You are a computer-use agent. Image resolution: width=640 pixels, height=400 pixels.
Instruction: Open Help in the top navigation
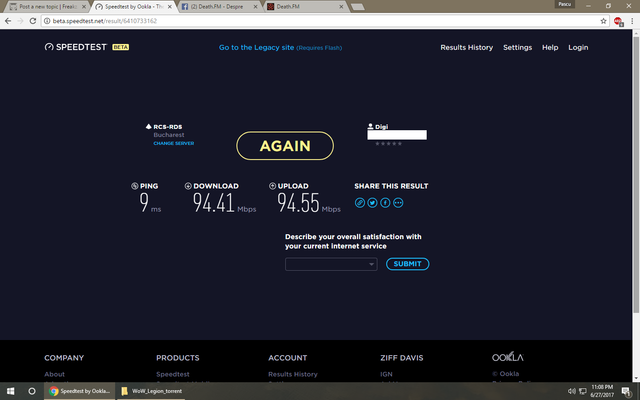pos(550,47)
